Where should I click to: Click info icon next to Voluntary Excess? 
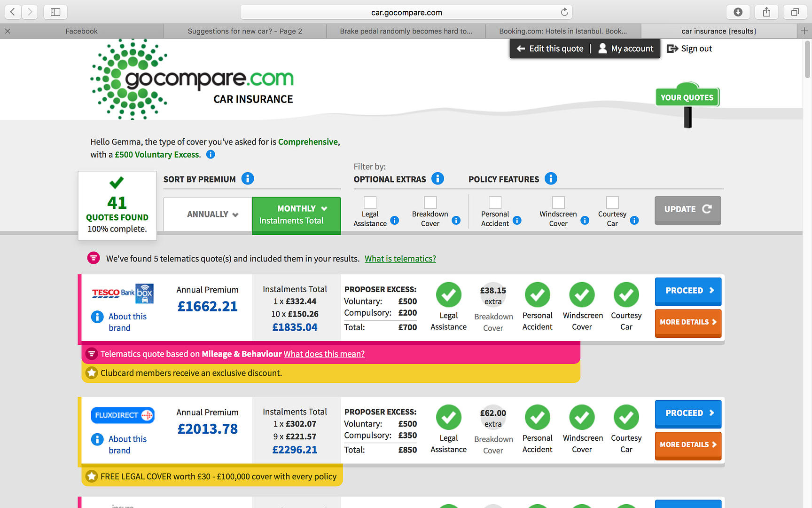pos(211,154)
